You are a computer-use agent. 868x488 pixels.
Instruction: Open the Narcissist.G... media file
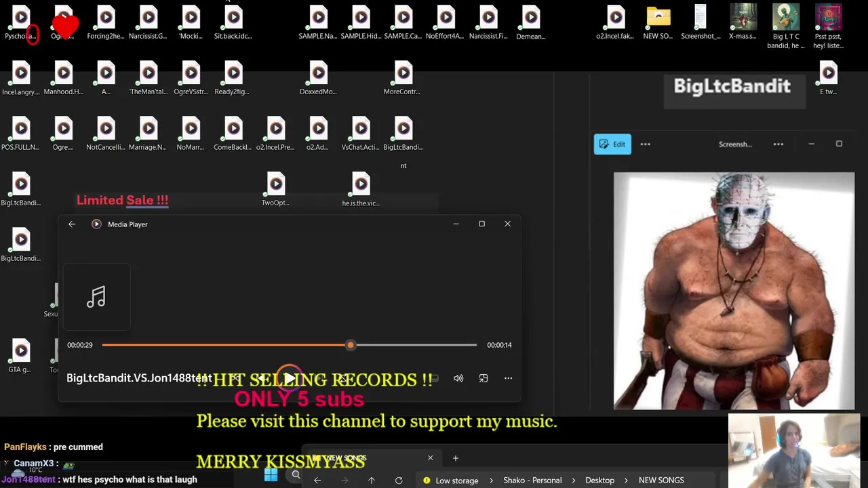[148, 23]
